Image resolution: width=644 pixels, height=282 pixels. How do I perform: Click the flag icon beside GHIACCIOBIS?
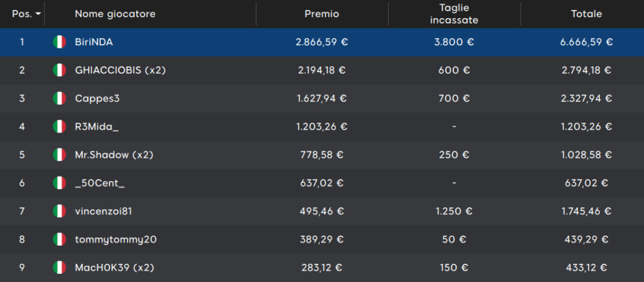tap(60, 70)
